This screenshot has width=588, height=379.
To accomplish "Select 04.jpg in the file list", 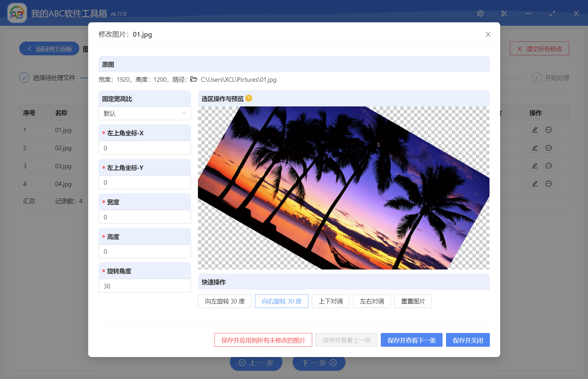I will tap(63, 184).
